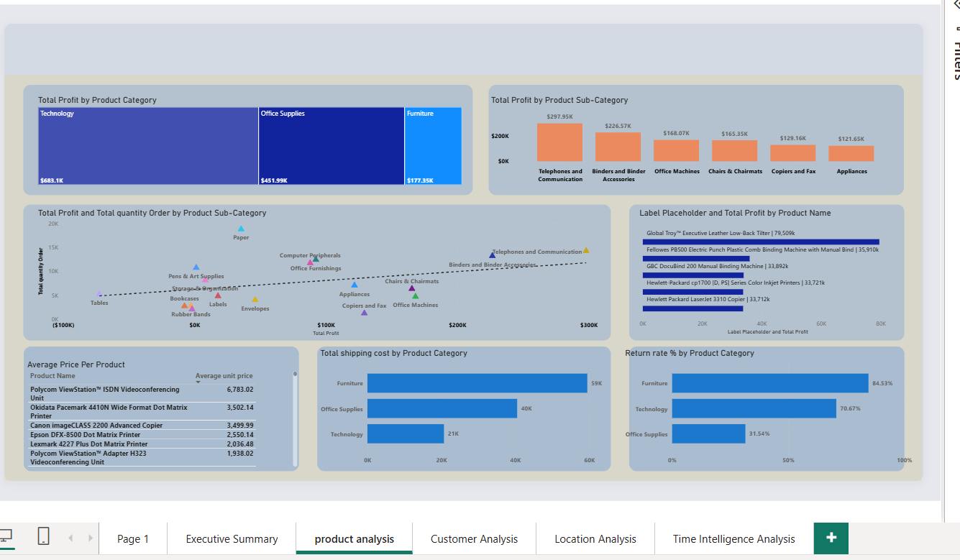This screenshot has height=560, width=960.
Task: Open the Location Analysis tab
Action: point(595,538)
